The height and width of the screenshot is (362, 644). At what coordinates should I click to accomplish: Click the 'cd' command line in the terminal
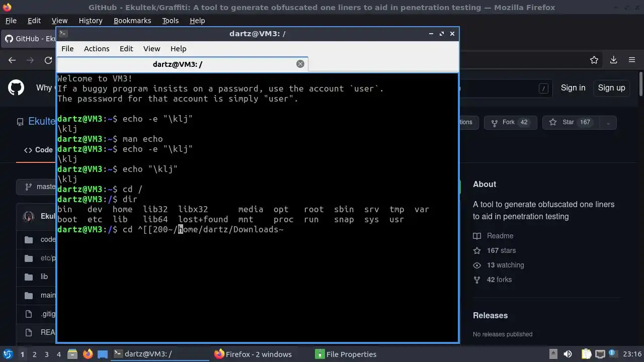click(x=171, y=229)
